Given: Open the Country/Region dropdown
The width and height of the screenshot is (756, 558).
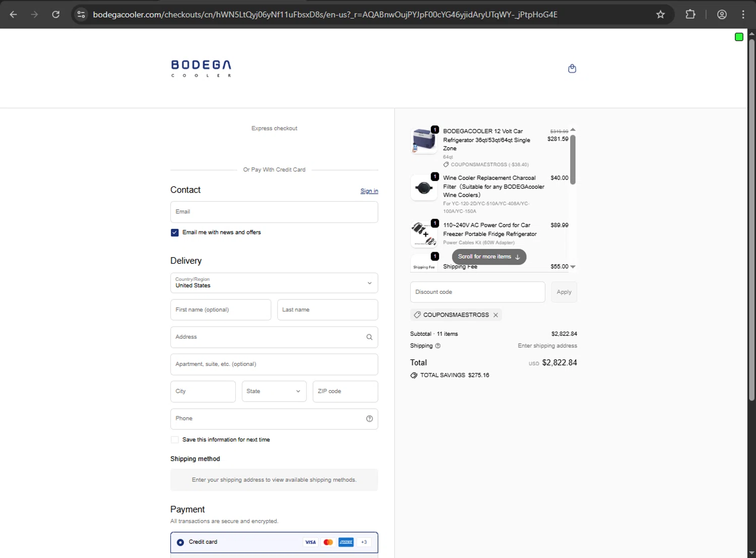Looking at the screenshot, I should point(274,283).
